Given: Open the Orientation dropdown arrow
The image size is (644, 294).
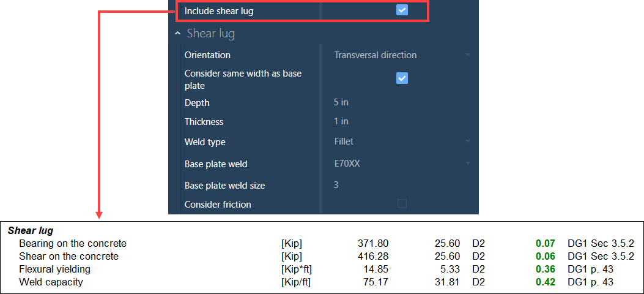Looking at the screenshot, I should [468, 55].
